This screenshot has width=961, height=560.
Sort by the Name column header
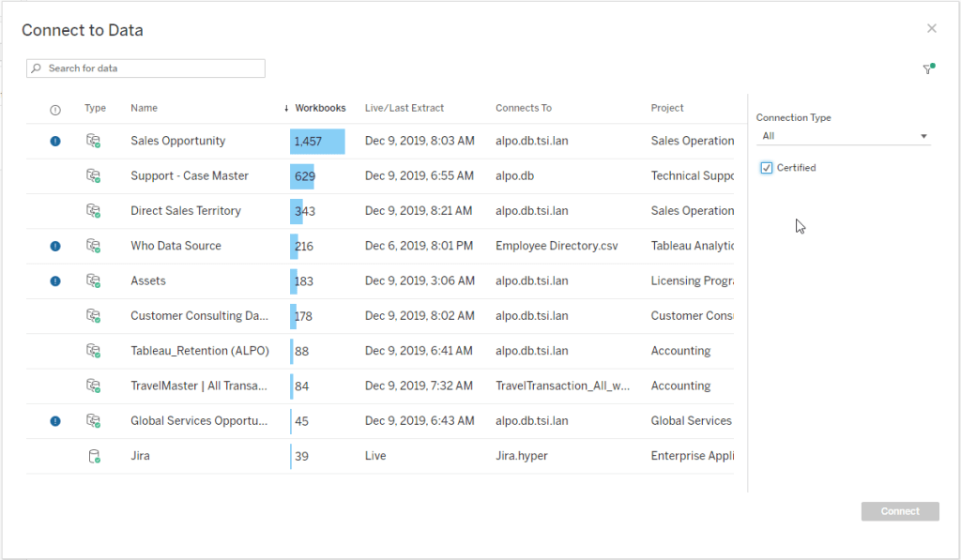tap(144, 109)
